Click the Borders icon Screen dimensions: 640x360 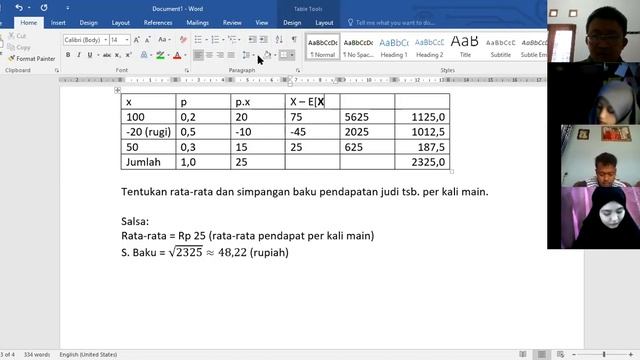283,55
